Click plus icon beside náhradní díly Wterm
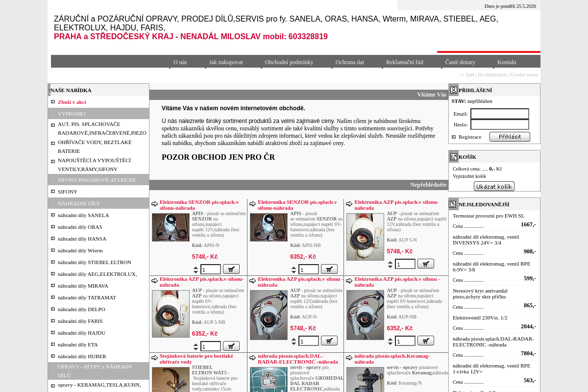588x392 pixels. click(x=53, y=250)
